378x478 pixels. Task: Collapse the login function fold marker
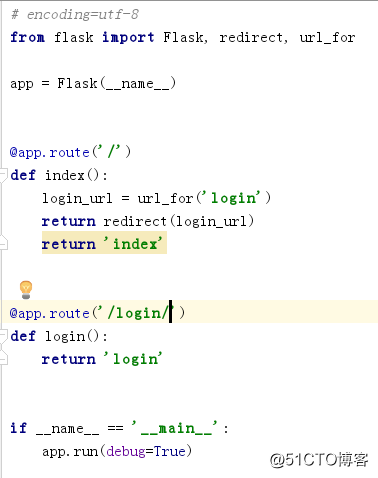(x=3, y=336)
